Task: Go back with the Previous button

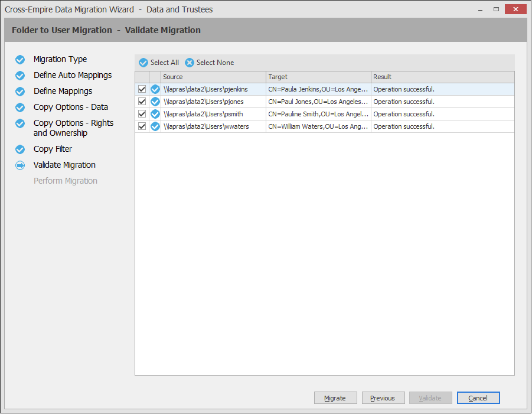Action: click(383, 398)
